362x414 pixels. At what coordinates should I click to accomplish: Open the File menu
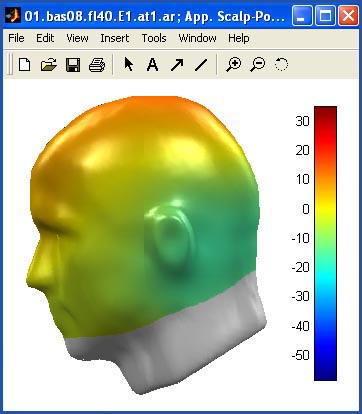(16, 38)
